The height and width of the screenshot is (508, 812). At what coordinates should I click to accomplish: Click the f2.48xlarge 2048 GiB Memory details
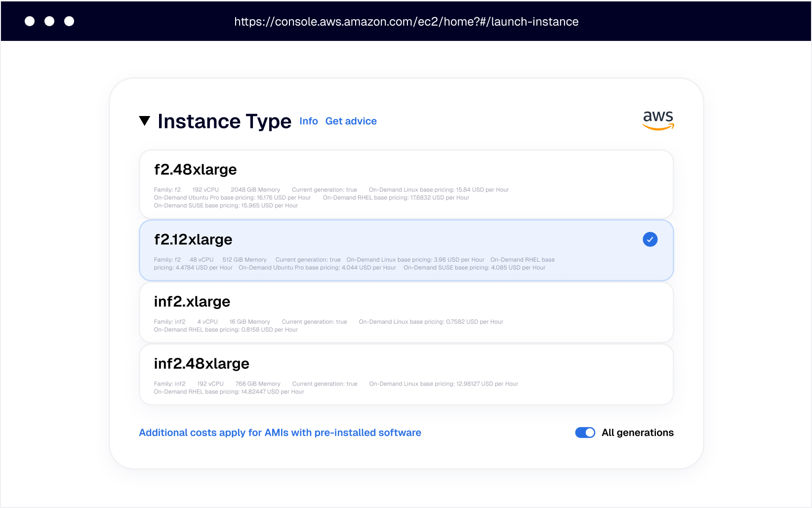(x=255, y=190)
